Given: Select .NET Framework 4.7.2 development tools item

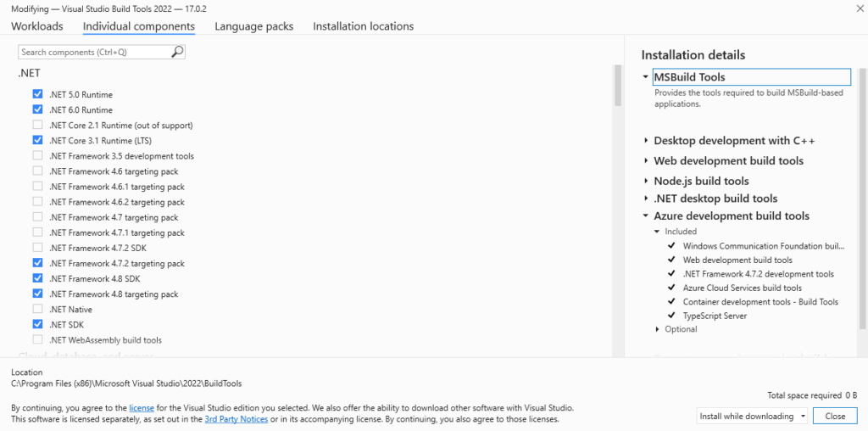Looking at the screenshot, I should point(759,274).
